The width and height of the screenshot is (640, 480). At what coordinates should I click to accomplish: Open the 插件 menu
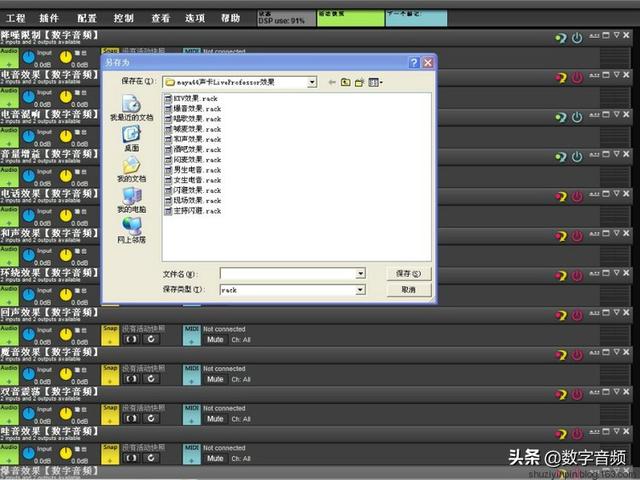pos(49,18)
